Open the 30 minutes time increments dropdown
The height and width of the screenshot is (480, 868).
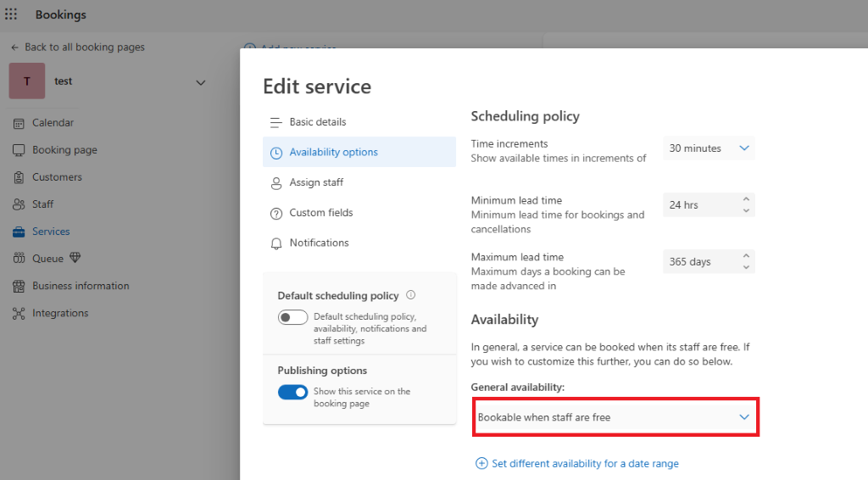[x=709, y=148]
